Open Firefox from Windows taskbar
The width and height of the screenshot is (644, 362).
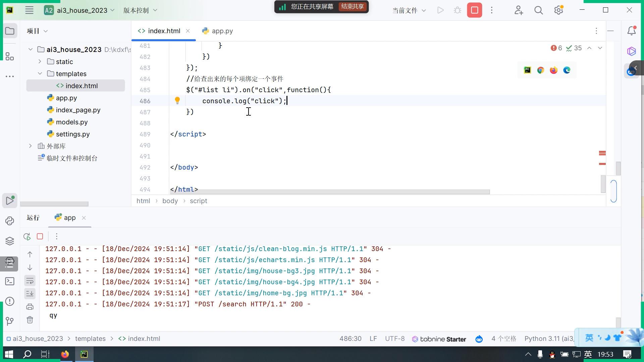[x=65, y=354]
